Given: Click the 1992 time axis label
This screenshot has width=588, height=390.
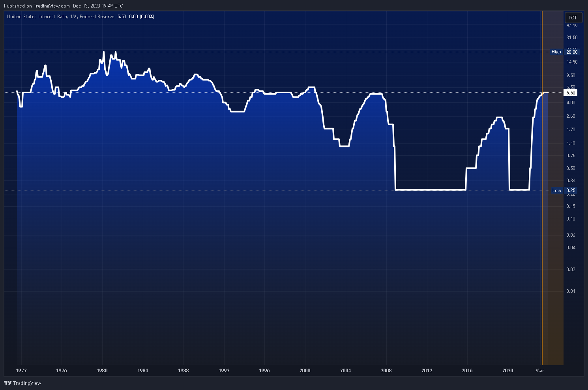Looking at the screenshot, I should pyautogui.click(x=224, y=371).
